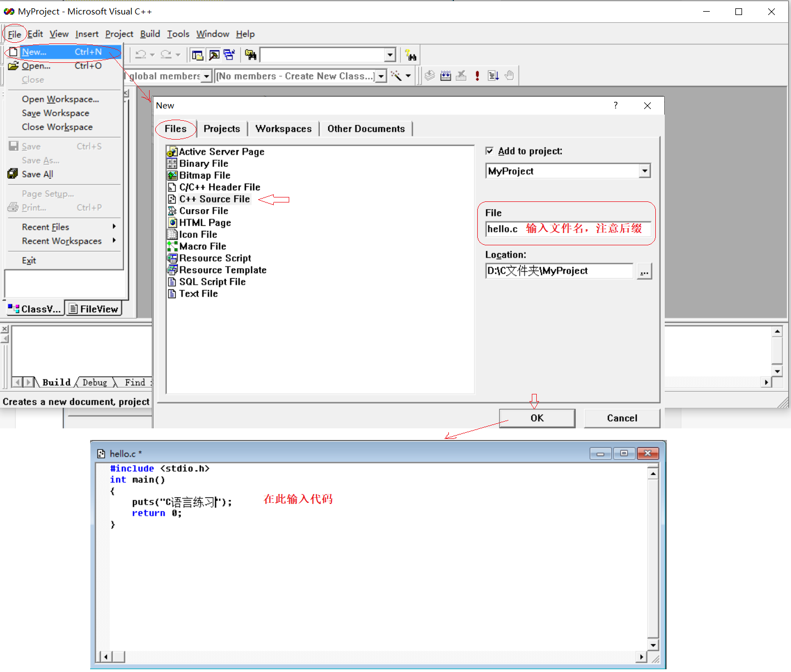Select the C++ Source File icon
This screenshot has width=791, height=672.
[x=172, y=199]
